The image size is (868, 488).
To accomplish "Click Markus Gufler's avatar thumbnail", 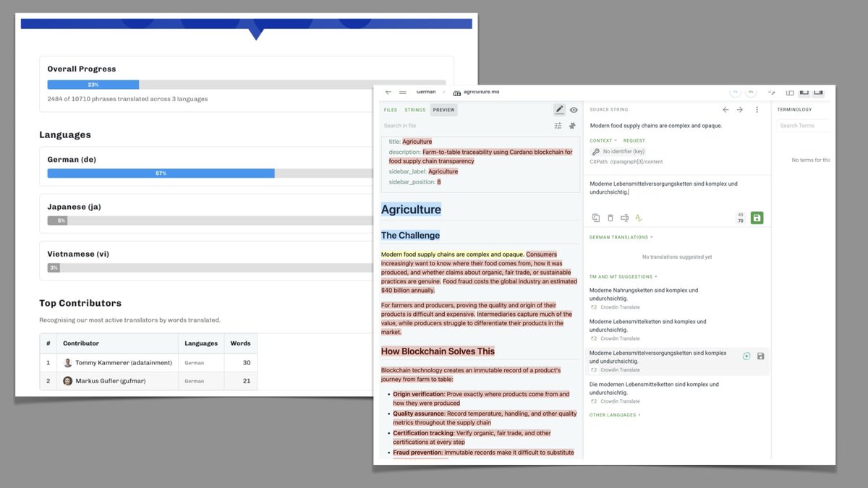I will 68,381.
